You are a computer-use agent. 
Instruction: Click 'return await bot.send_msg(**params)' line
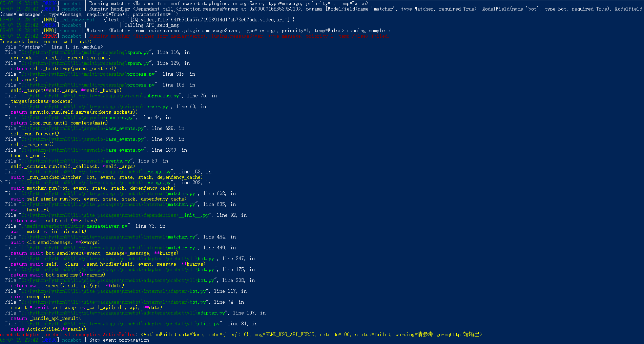point(58,275)
